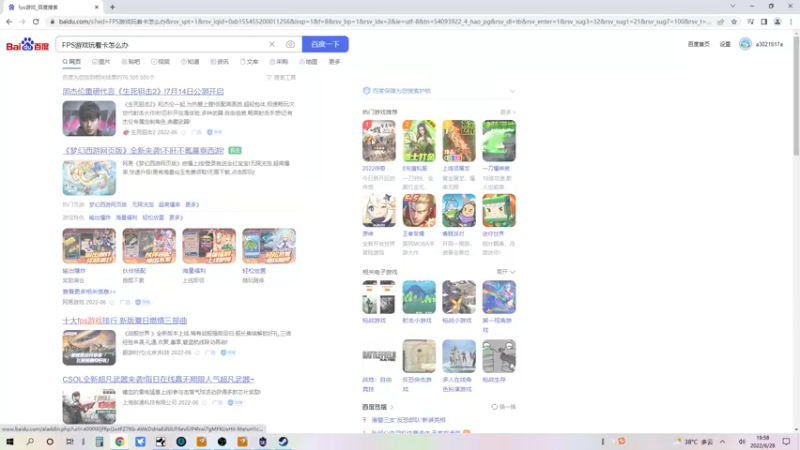Open Chrome profile icon in toolbar
The width and height of the screenshot is (800, 450).
pyautogui.click(x=777, y=22)
